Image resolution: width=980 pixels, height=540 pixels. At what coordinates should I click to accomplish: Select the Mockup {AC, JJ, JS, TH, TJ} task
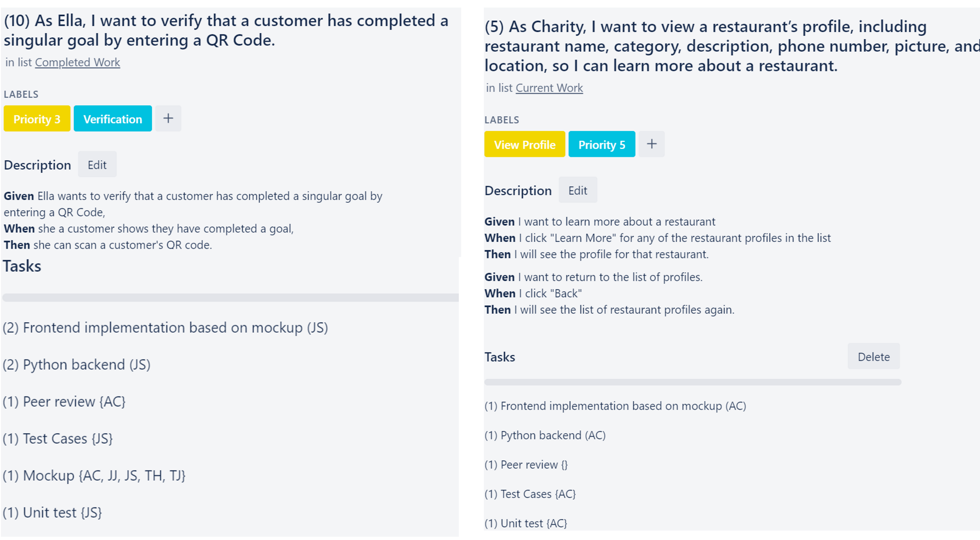click(94, 475)
